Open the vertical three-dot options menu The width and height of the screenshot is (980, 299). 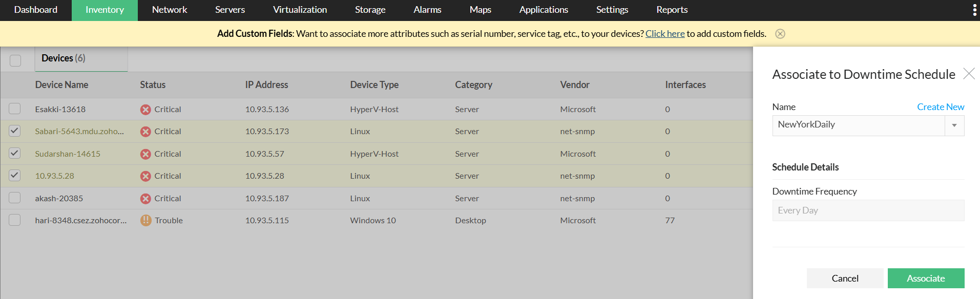(x=974, y=10)
